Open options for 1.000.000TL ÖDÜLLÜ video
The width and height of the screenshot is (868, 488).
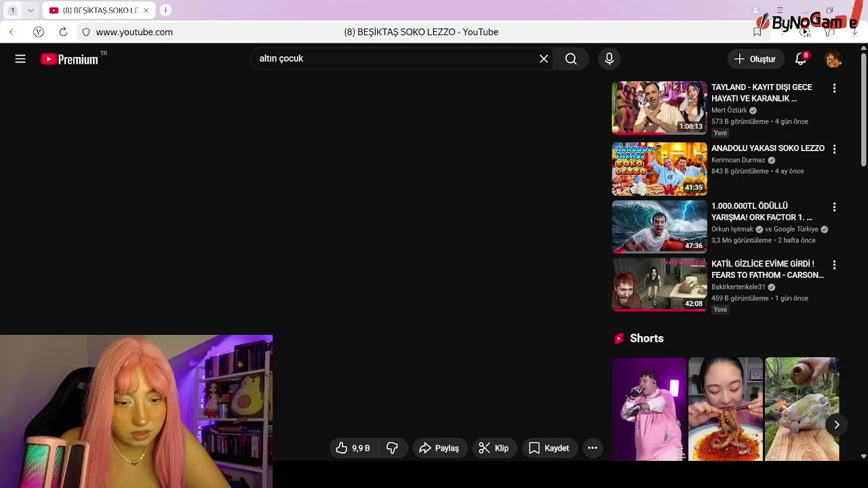834,207
